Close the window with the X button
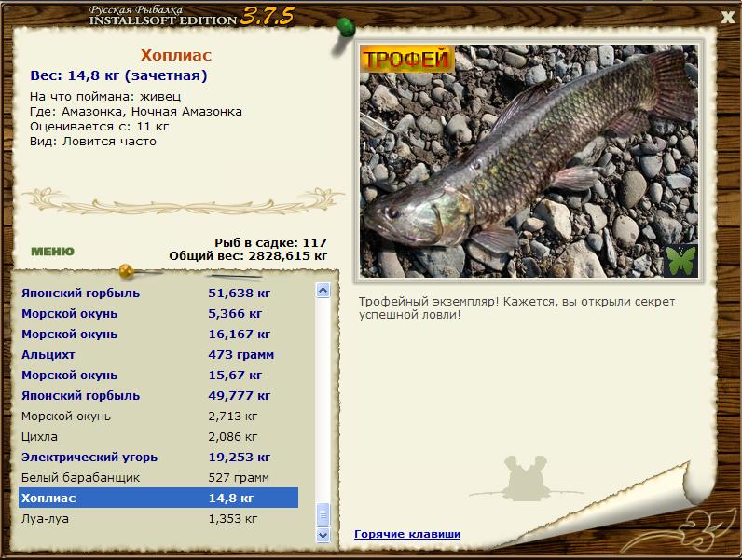This screenshot has width=742, height=560. tap(727, 17)
